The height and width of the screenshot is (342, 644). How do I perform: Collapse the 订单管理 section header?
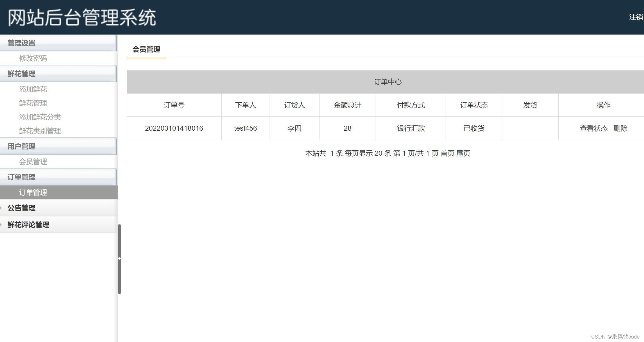tap(21, 177)
